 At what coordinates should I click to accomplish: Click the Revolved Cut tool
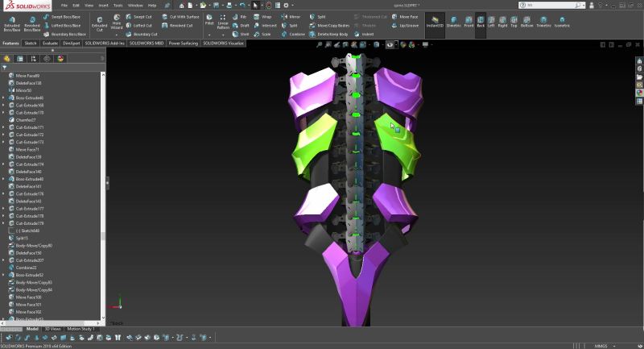pos(177,26)
